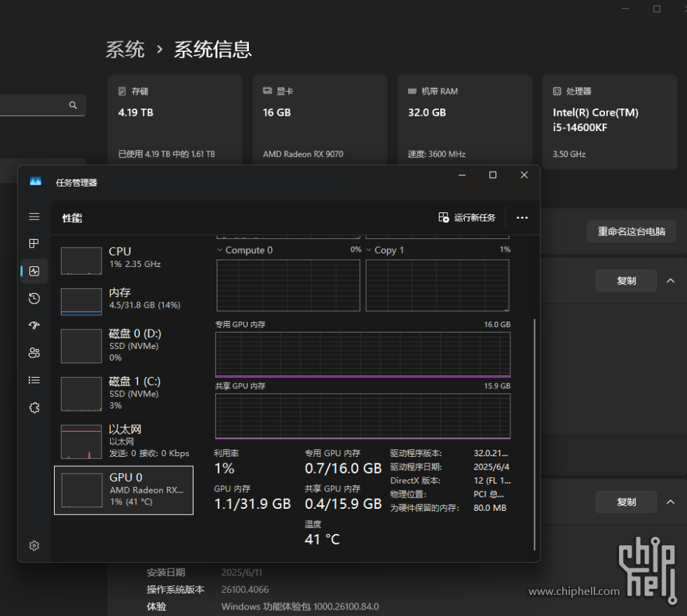Collapse upper section chevron beside 复制
The height and width of the screenshot is (616, 687).
pos(670,281)
